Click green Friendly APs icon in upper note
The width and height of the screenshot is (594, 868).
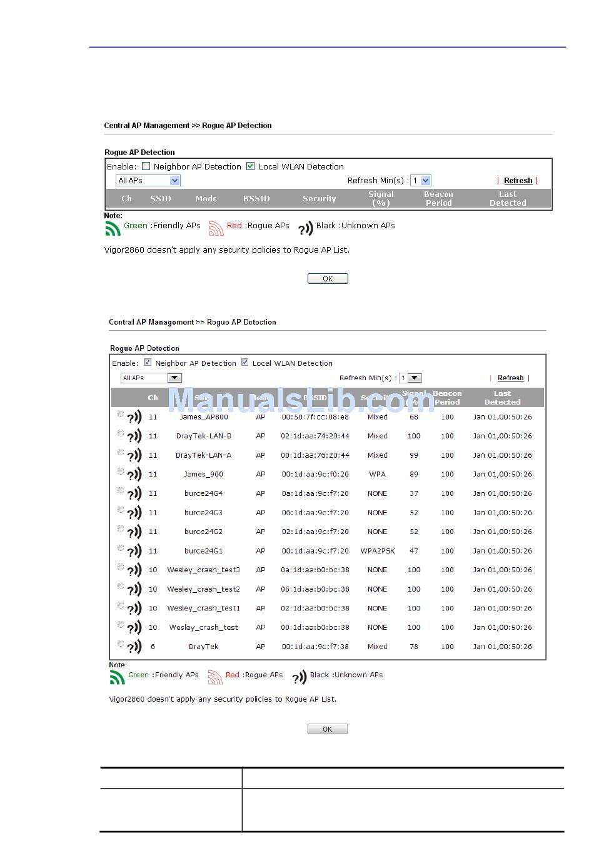(x=113, y=229)
